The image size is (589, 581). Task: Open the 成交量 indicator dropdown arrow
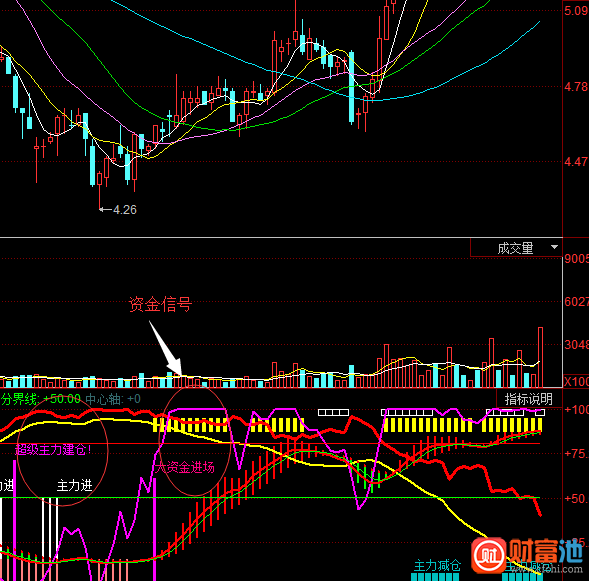click(x=554, y=247)
